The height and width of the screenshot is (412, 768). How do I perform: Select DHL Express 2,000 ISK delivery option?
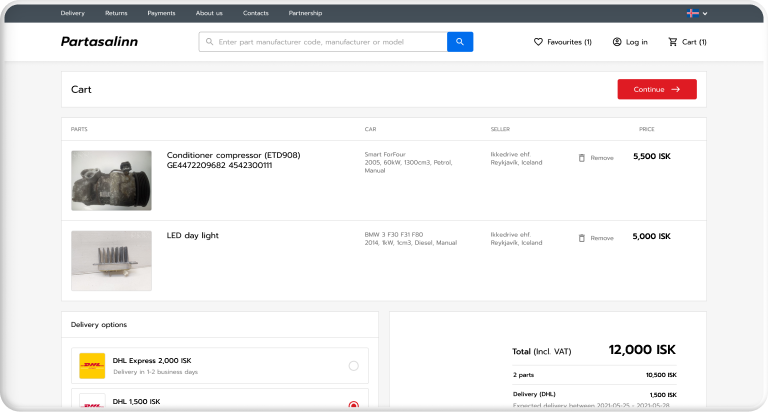click(353, 366)
